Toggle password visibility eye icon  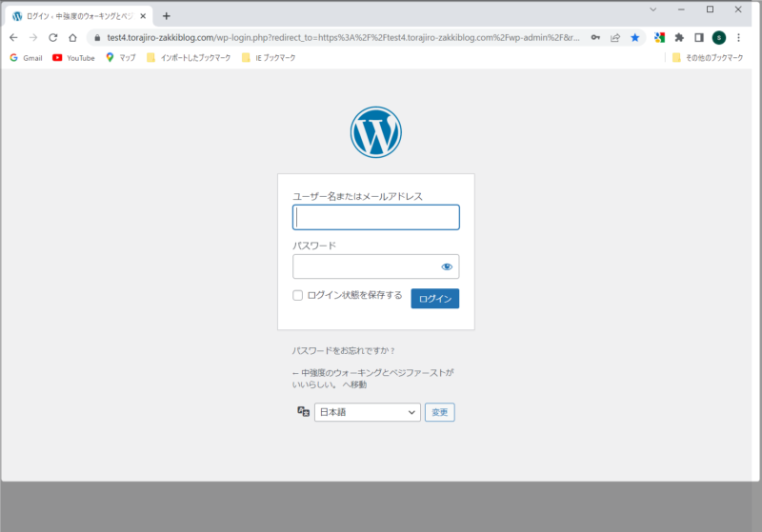tap(447, 266)
